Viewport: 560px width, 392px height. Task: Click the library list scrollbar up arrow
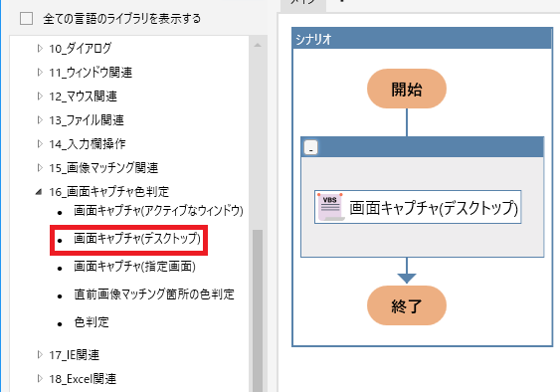pyautogui.click(x=258, y=46)
